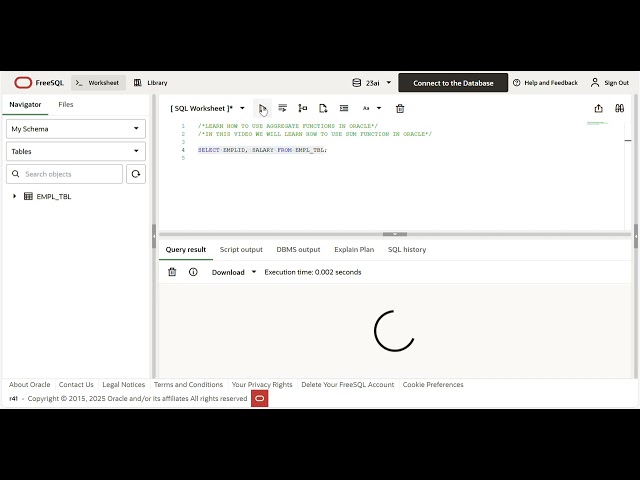Refresh the navigator object list
The width and height of the screenshot is (640, 480).
pyautogui.click(x=136, y=174)
